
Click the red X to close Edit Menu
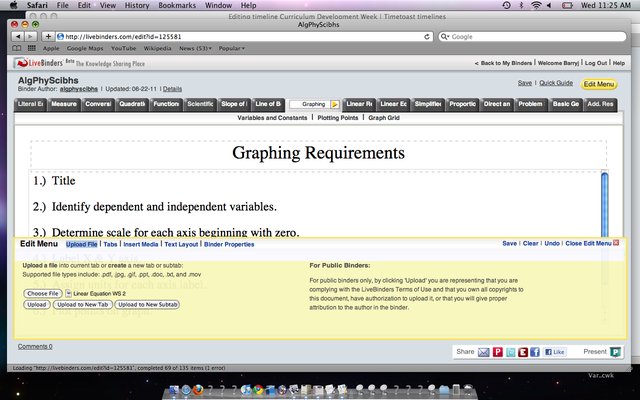[x=616, y=243]
